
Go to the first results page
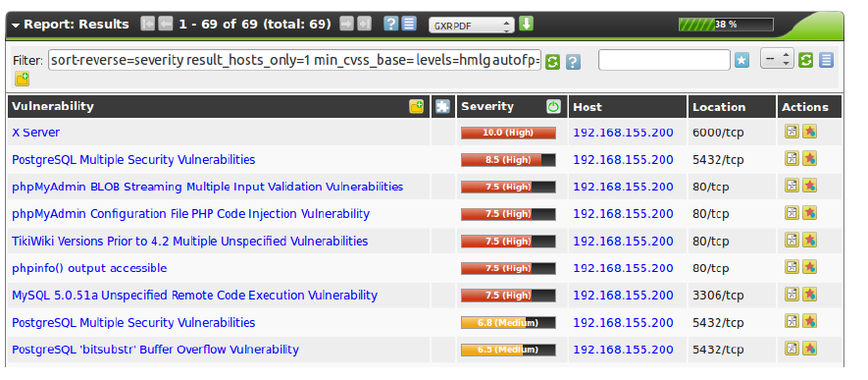(147, 24)
